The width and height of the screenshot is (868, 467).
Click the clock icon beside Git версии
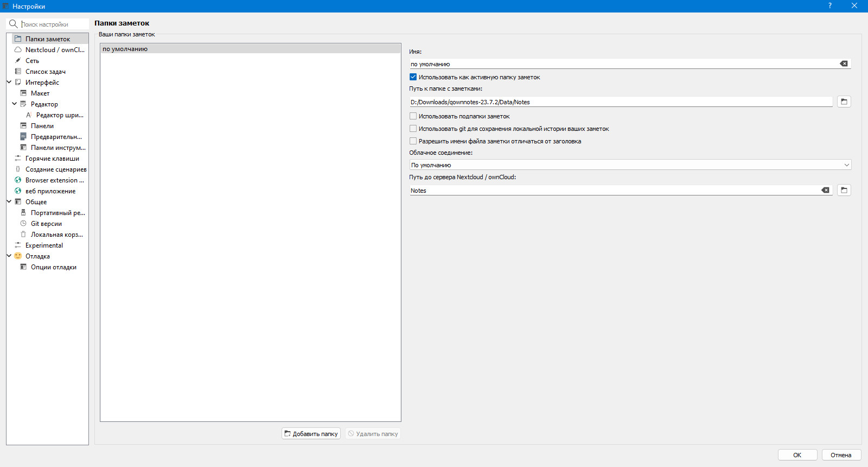23,223
